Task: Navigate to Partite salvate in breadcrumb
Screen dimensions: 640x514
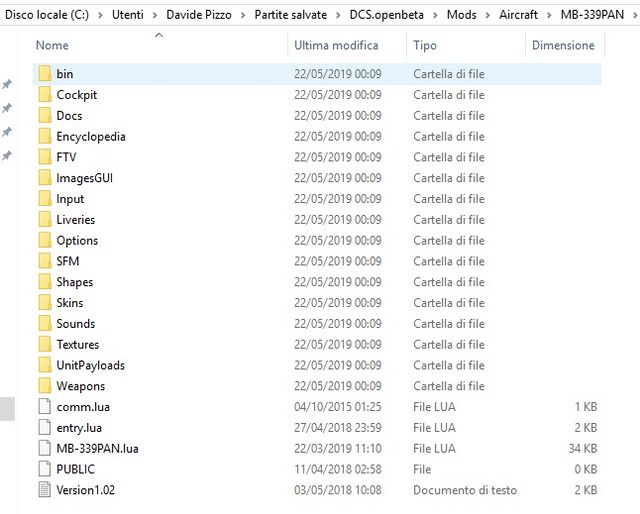Action: [291, 15]
